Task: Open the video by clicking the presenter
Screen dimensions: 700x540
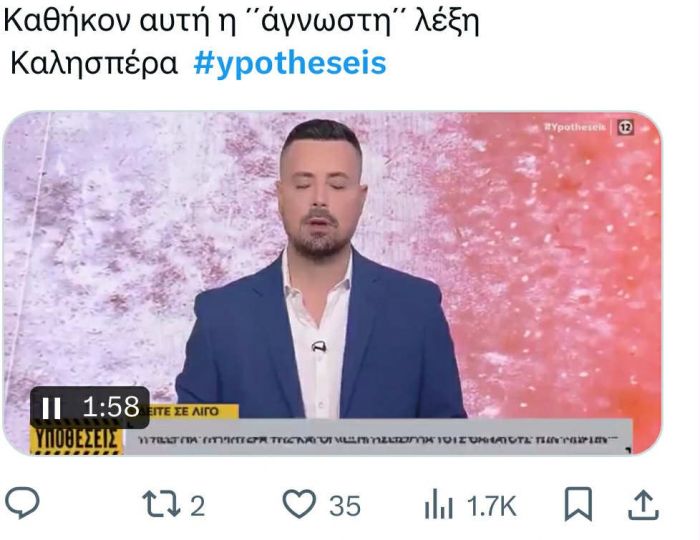Action: (x=319, y=268)
